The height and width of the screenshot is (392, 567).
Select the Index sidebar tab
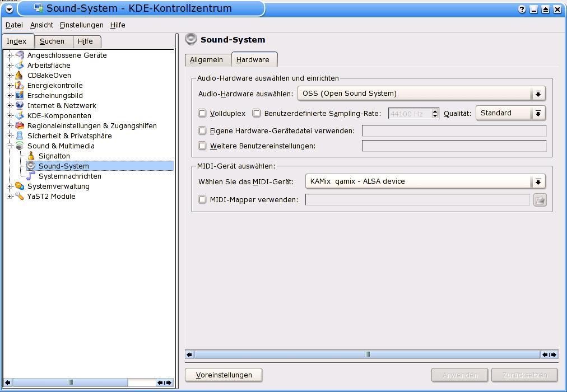[x=17, y=41]
